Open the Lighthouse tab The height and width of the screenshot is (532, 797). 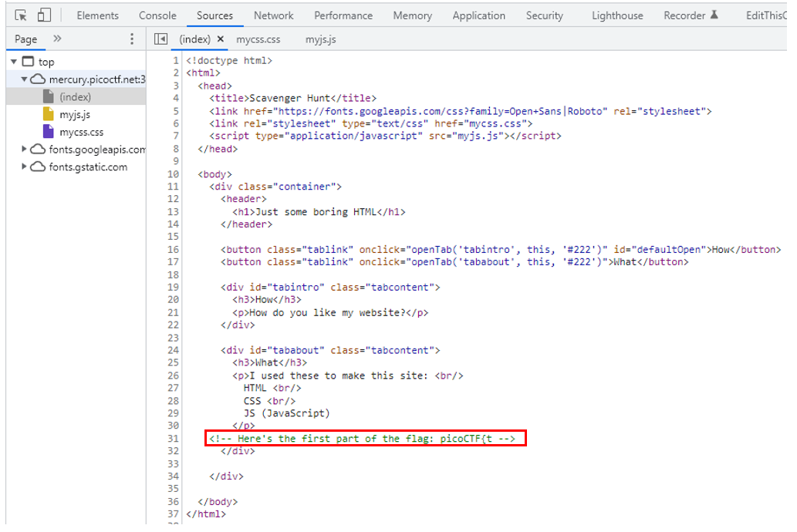(x=617, y=15)
